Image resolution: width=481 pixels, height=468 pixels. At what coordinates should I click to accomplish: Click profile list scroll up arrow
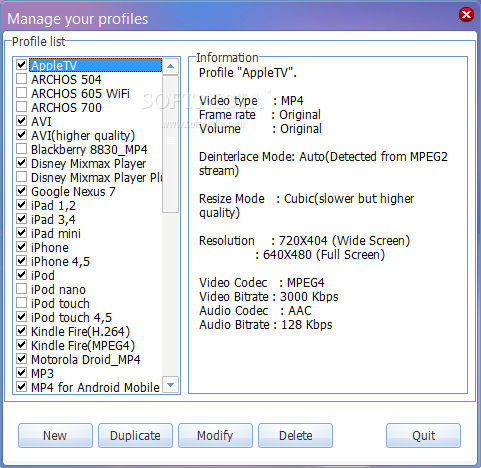[170, 66]
